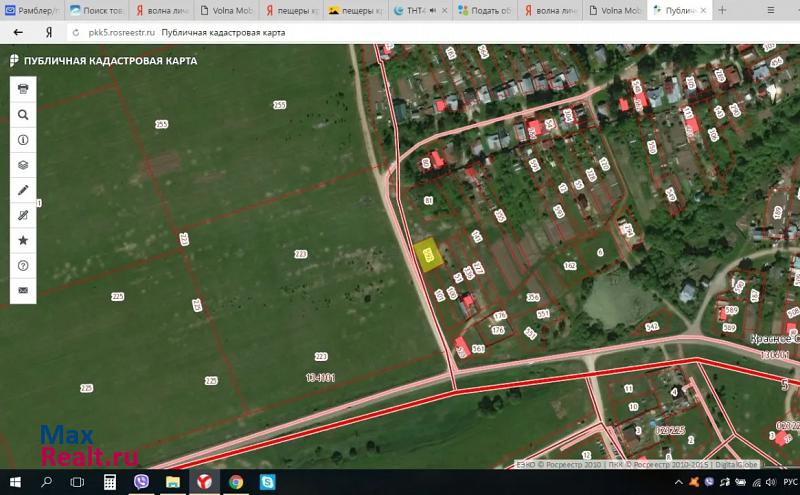800x495 pixels.
Task: Select the info (i) tool
Action: pyautogui.click(x=23, y=140)
